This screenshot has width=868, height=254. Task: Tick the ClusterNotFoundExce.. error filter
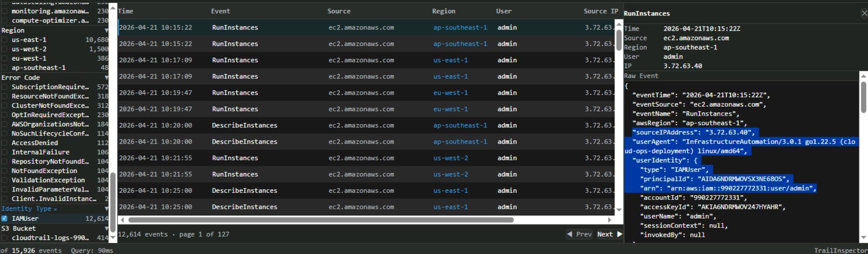tap(4, 106)
